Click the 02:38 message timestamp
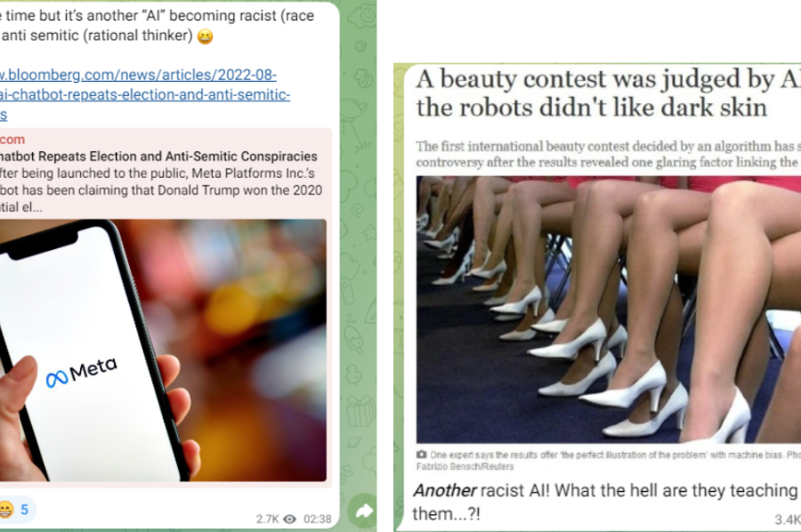The image size is (801, 532). click(x=317, y=520)
